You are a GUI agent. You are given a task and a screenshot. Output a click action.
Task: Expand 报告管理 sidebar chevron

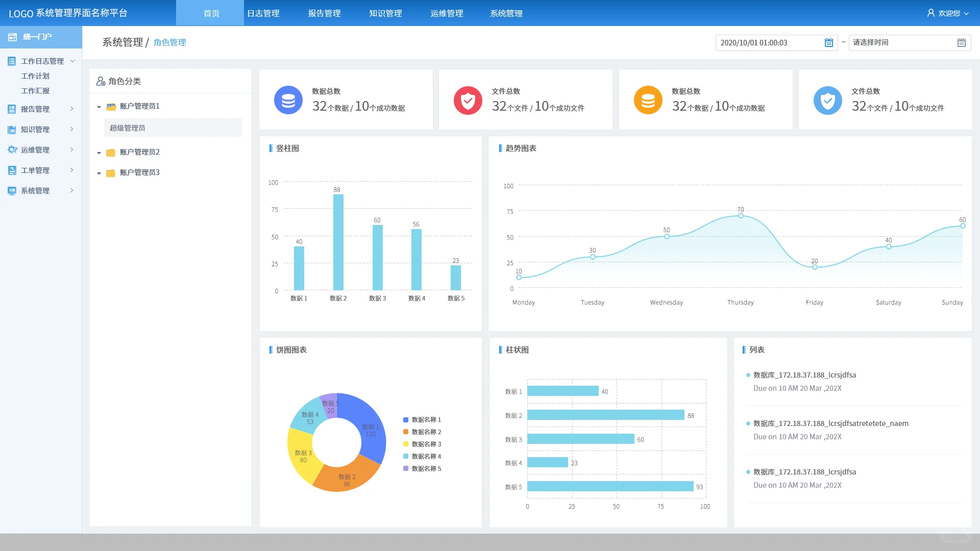point(71,109)
